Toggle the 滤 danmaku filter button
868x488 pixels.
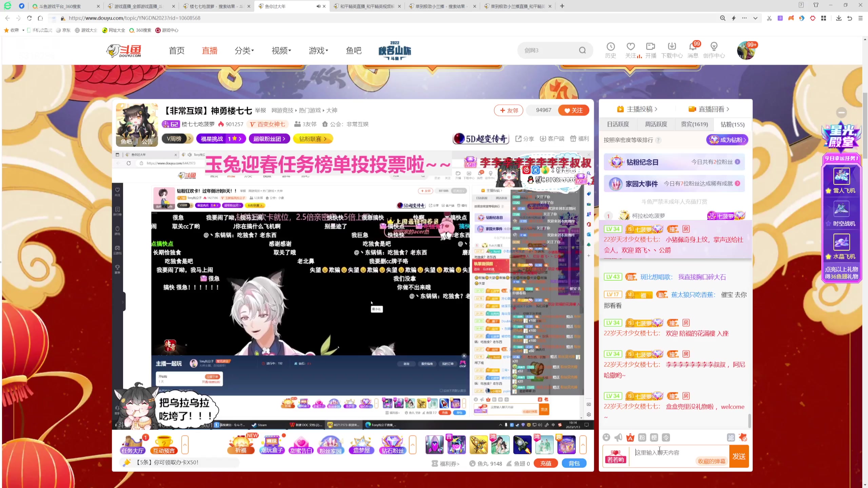pos(731,438)
